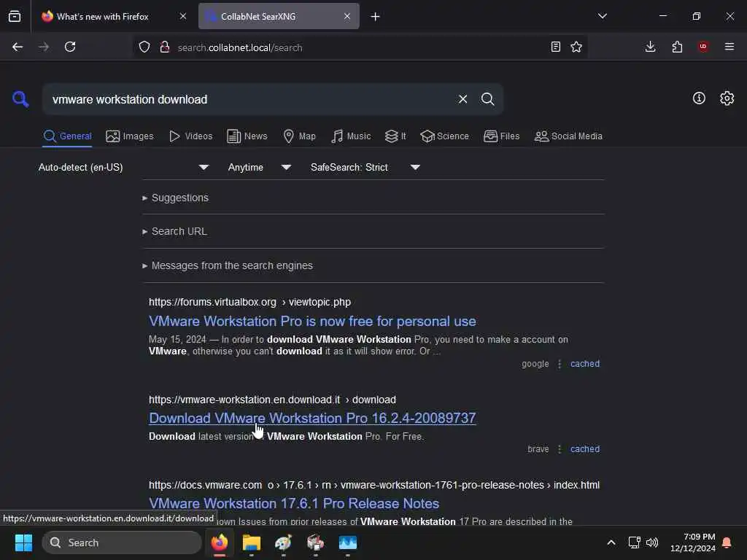Screen dimensions: 747x560
Task: Open cached copy of download.it result
Action: pyautogui.click(x=585, y=449)
